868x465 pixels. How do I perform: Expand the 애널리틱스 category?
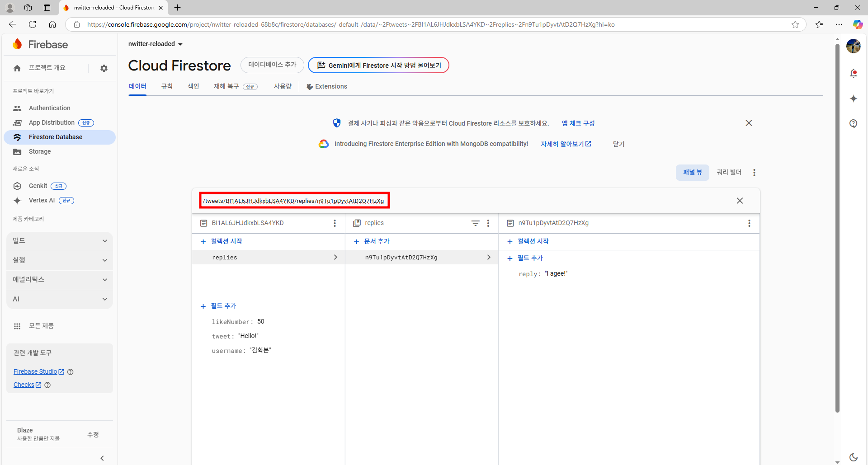tap(60, 280)
